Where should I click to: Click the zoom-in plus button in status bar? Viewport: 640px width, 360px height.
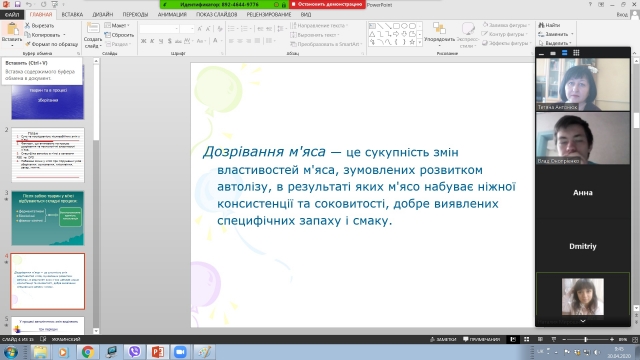pyautogui.click(x=611, y=340)
